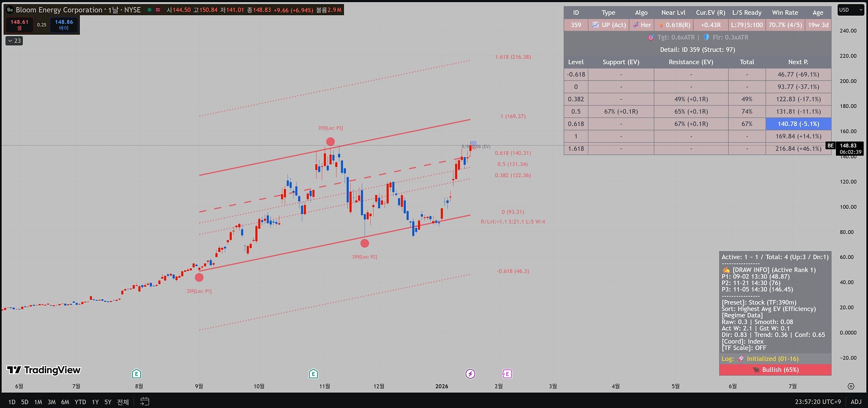Click the 0.618(R) near level cell
The width and height of the screenshot is (868, 408).
[674, 25]
